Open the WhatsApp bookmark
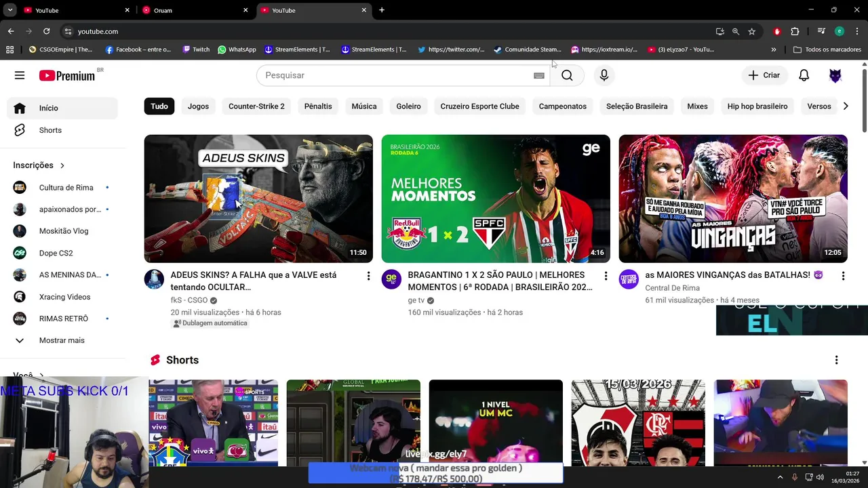This screenshot has height=488, width=868. pyautogui.click(x=237, y=49)
